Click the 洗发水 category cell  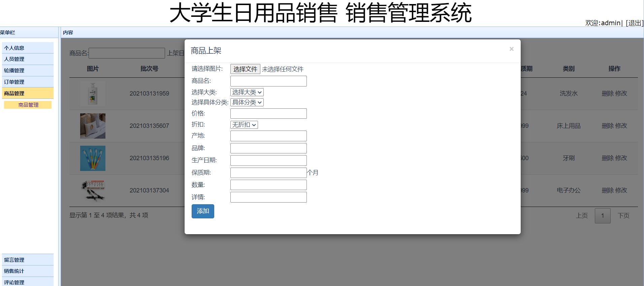(x=569, y=94)
